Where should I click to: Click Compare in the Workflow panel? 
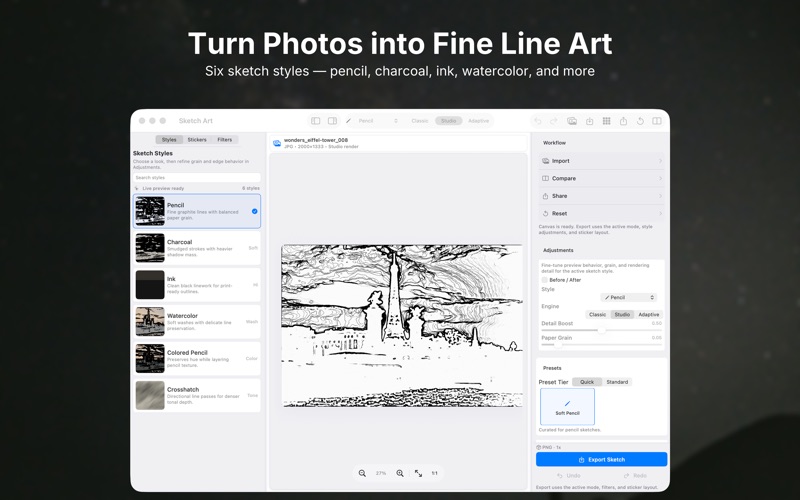coord(602,179)
